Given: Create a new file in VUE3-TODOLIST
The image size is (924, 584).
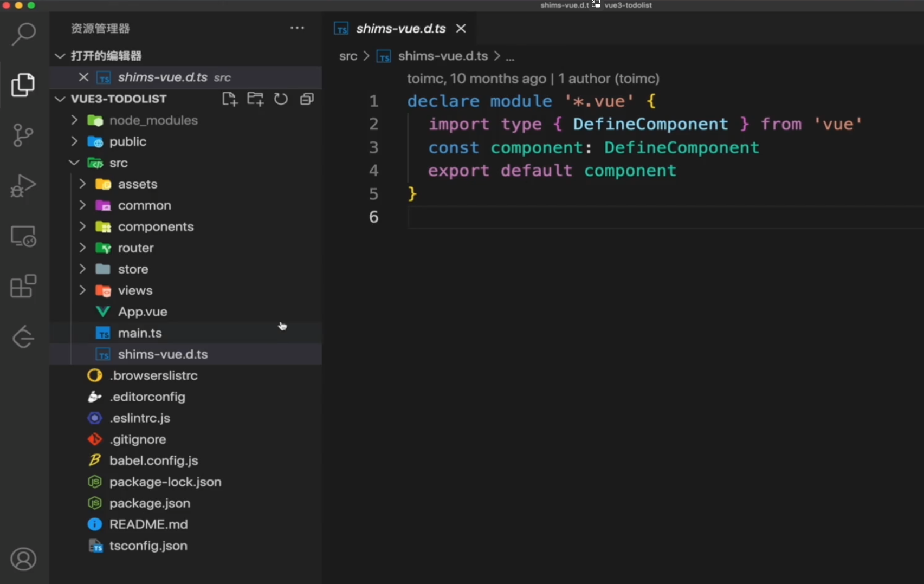Looking at the screenshot, I should click(230, 99).
